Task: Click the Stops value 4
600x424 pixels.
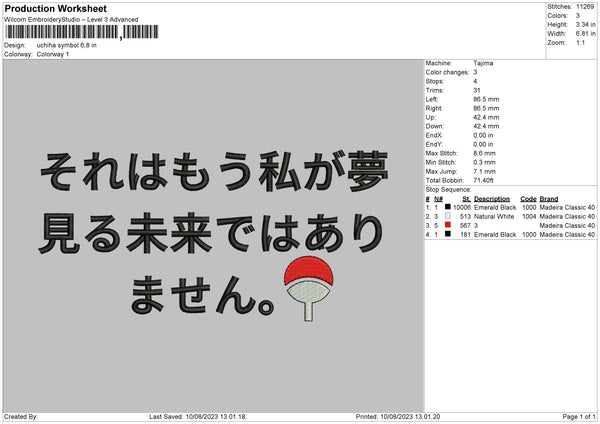Action: tap(475, 81)
